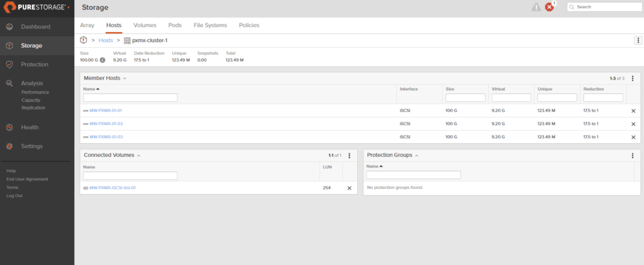The height and width of the screenshot is (265, 644).
Task: Open Protection in the sidebar
Action: [x=35, y=65]
